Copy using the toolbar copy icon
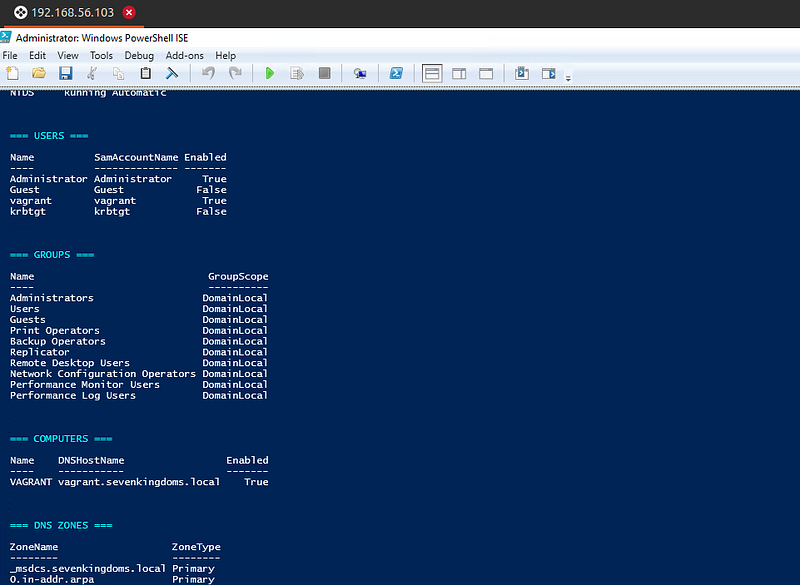The height and width of the screenshot is (585, 800). [x=118, y=73]
